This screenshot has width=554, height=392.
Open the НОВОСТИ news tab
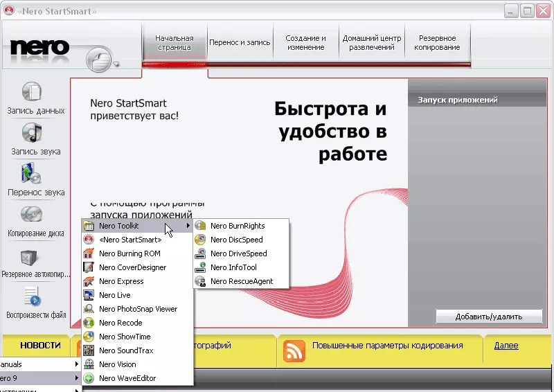[x=40, y=346]
